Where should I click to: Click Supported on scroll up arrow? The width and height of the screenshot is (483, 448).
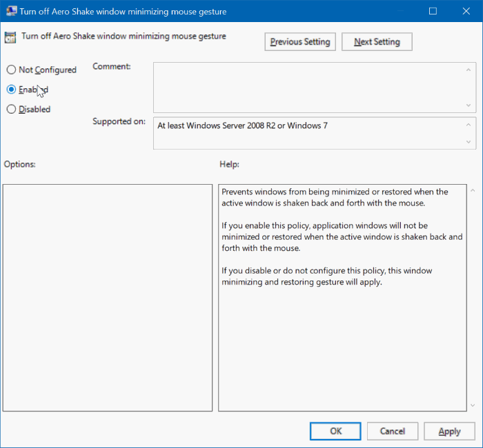469,125
